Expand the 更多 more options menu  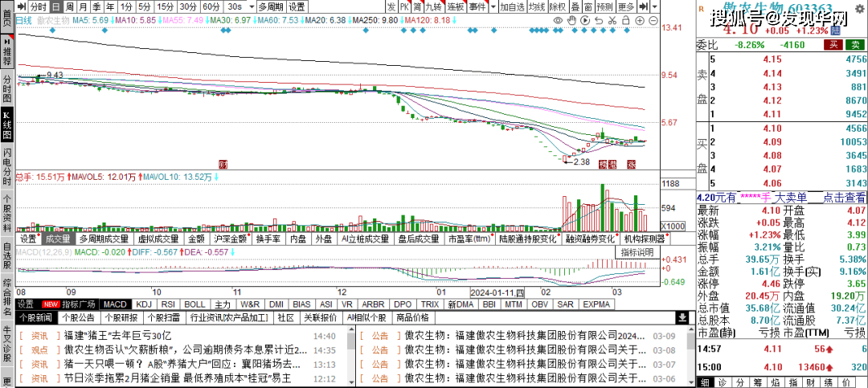coord(626,6)
